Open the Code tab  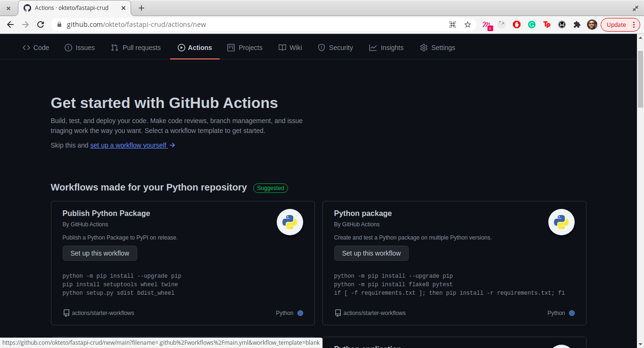pos(36,48)
